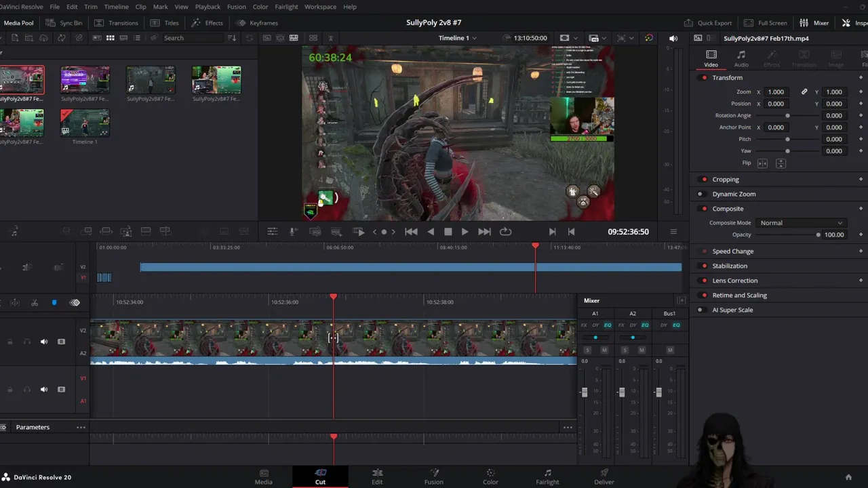The image size is (868, 488).
Task: Go to the Deliver page
Action: [604, 476]
